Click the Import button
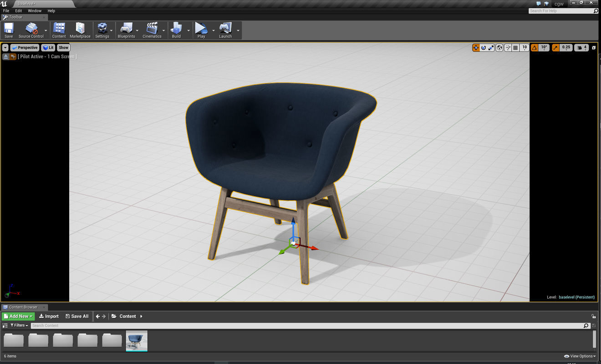601x364 pixels. [x=49, y=316]
